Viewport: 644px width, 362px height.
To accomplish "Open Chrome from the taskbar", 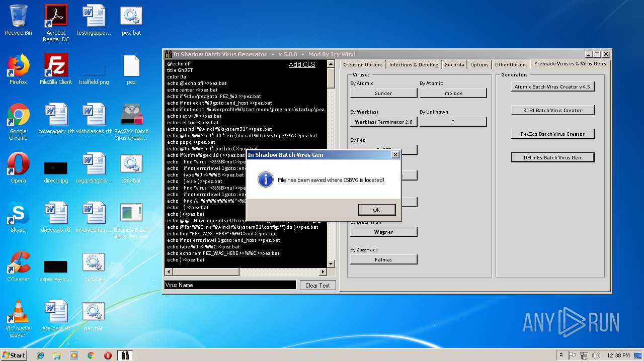I will (91, 355).
